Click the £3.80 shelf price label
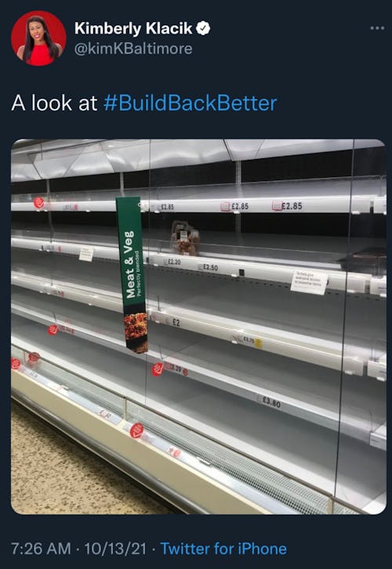This screenshot has height=569, width=392. tap(271, 402)
